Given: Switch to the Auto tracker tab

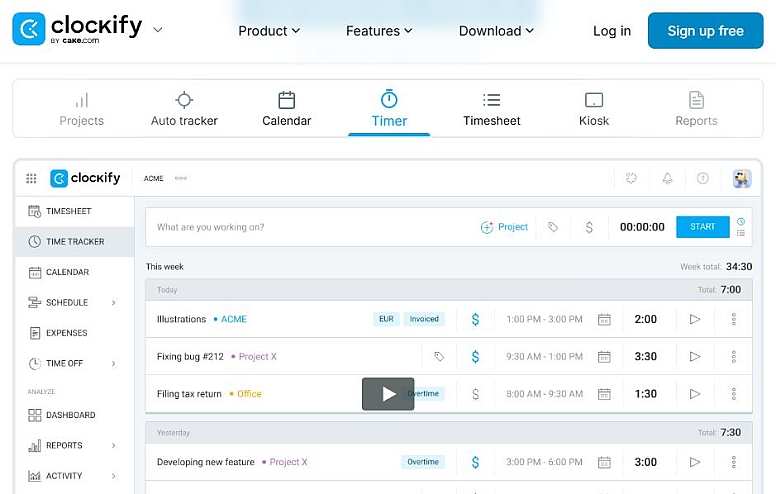Looking at the screenshot, I should click(x=184, y=109).
